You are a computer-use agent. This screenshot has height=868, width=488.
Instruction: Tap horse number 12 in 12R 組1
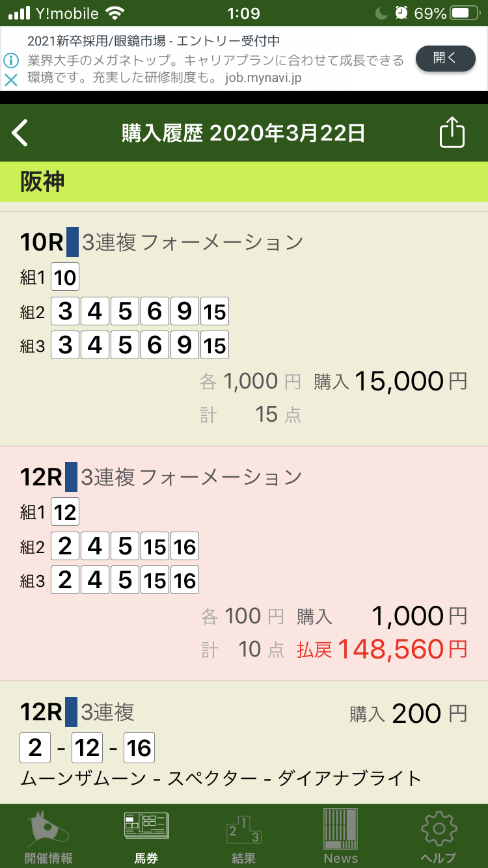click(x=65, y=513)
